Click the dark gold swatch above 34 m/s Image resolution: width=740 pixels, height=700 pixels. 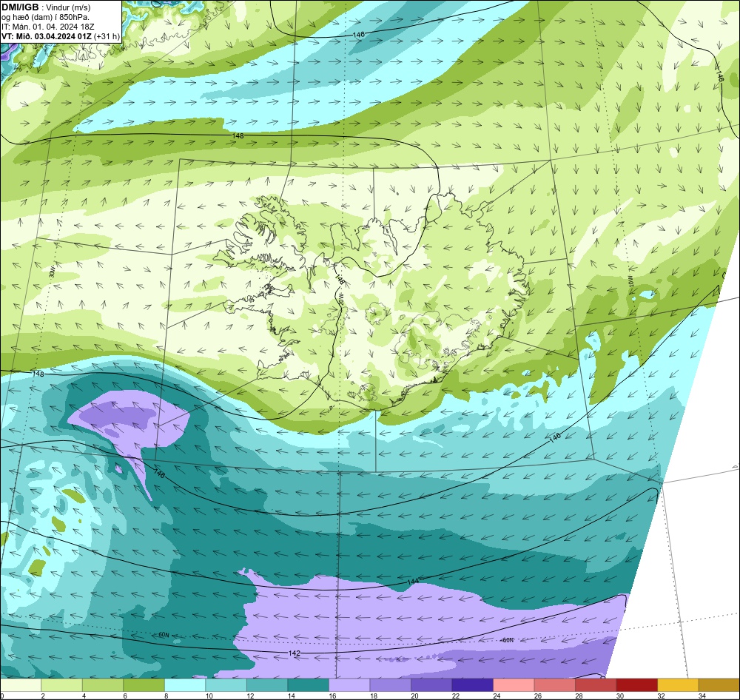(719, 685)
